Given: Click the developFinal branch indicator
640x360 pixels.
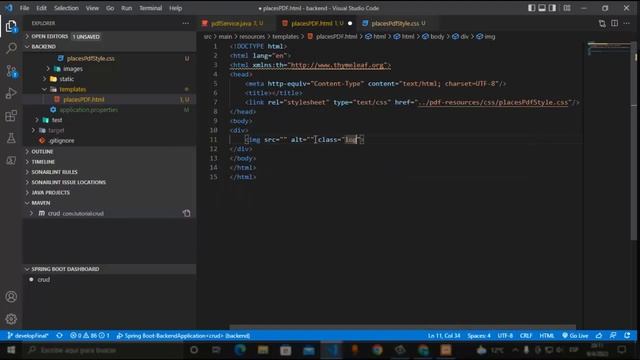Looking at the screenshot, I should 28,336.
